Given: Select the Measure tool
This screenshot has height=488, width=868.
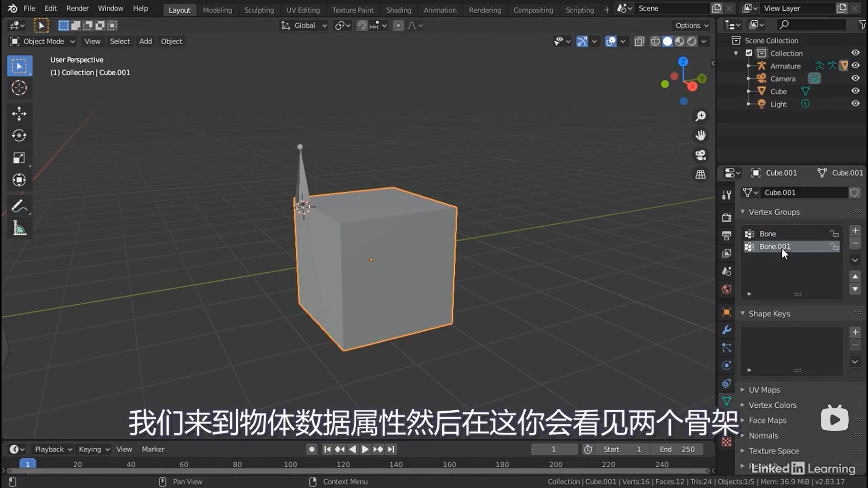Looking at the screenshot, I should [19, 228].
